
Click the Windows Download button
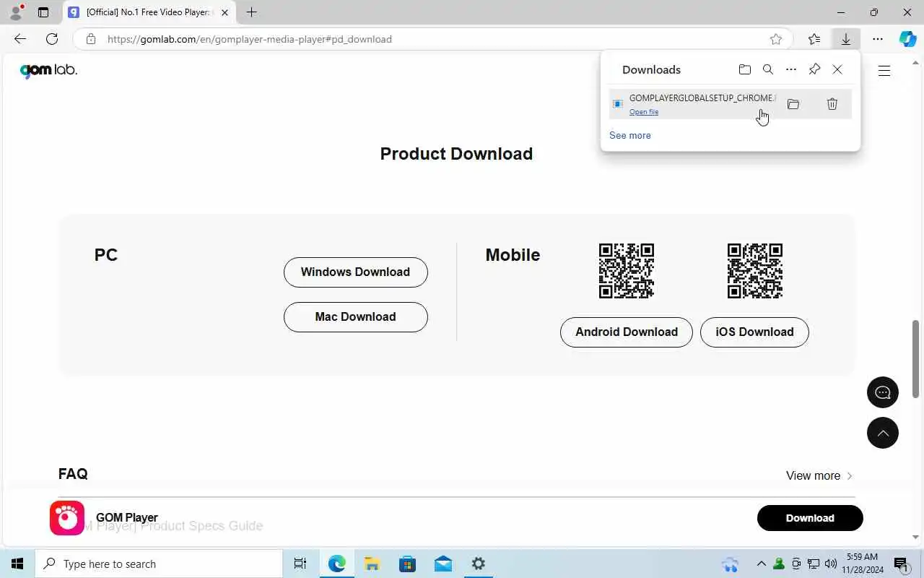point(356,272)
